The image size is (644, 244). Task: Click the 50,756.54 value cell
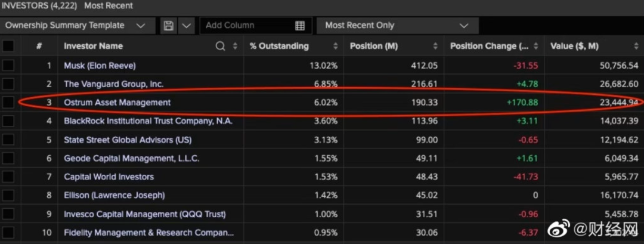[618, 65]
